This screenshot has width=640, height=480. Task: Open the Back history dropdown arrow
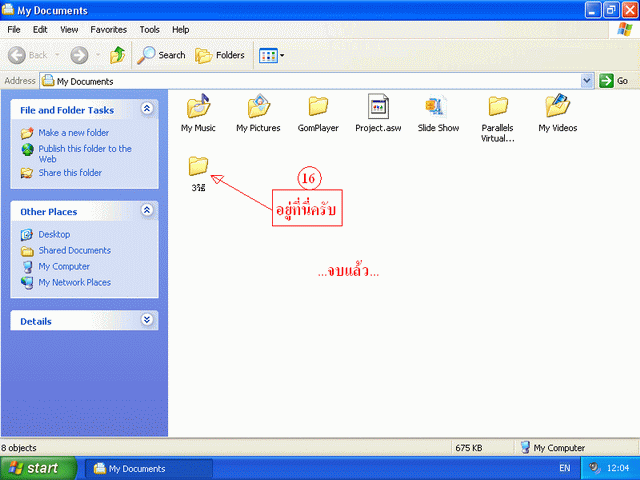pos(58,55)
